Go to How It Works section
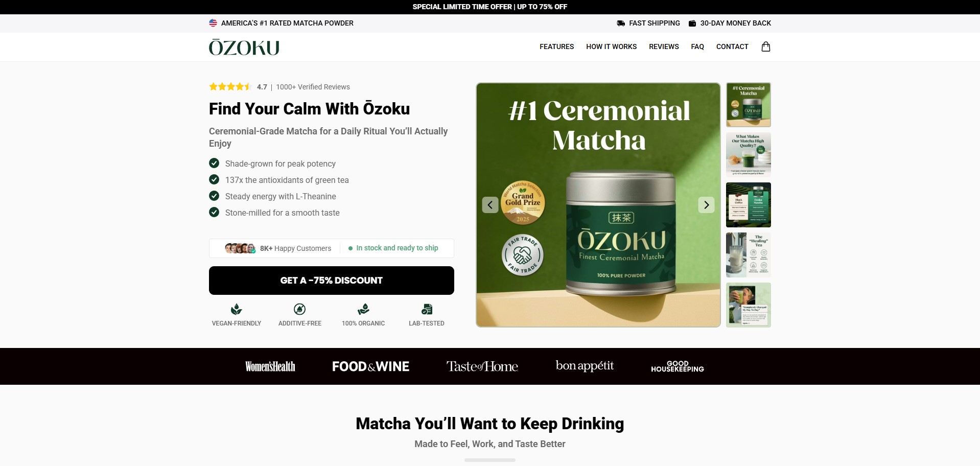 611,46
